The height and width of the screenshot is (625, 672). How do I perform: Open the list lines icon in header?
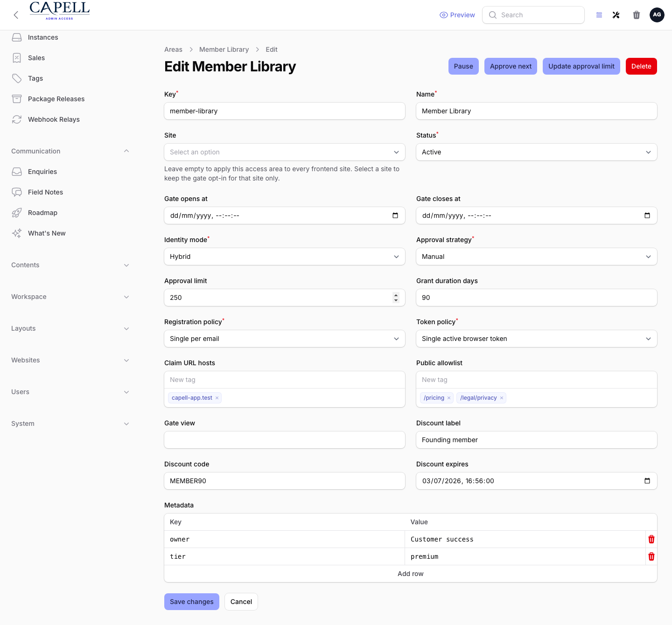pyautogui.click(x=599, y=15)
